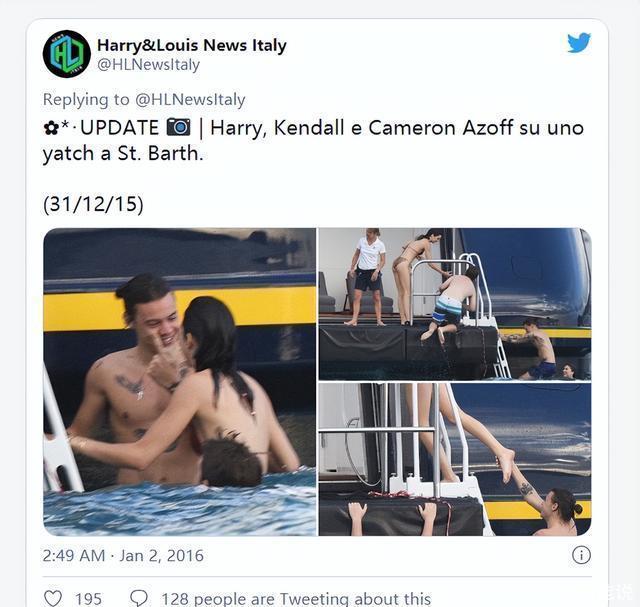Open the tweet info icon
640x607 pixels.
click(x=580, y=555)
